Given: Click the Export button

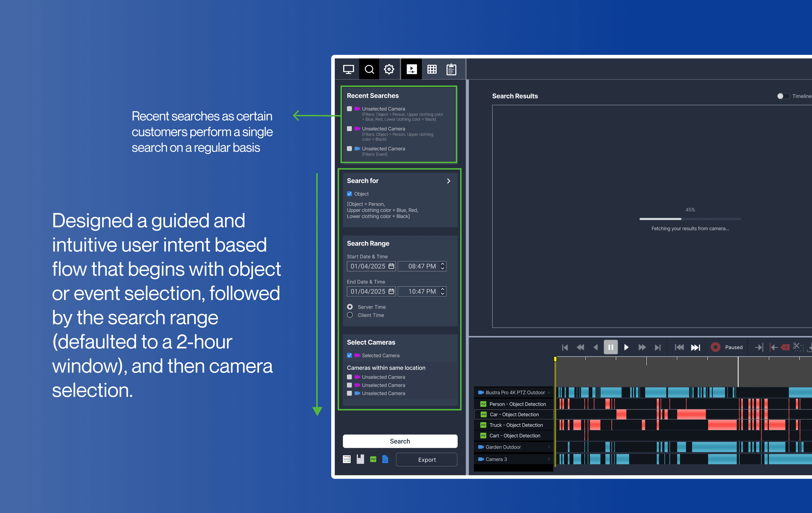Looking at the screenshot, I should click(427, 460).
